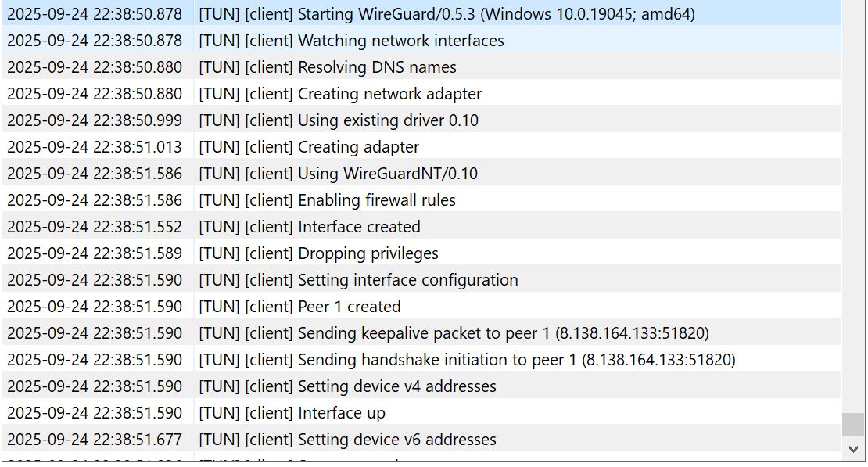Viewport: 868px width, 467px height.
Task: Click the Setting device v4 addresses row
Action: (x=396, y=386)
